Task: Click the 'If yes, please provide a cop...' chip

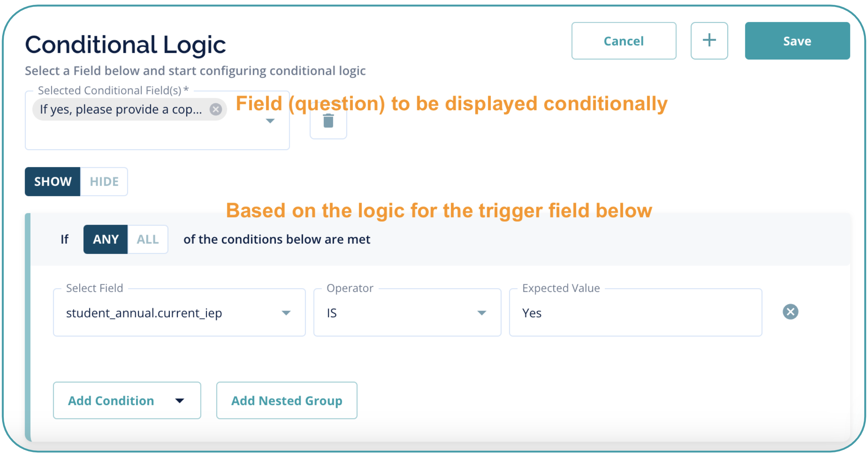Action: tap(120, 109)
